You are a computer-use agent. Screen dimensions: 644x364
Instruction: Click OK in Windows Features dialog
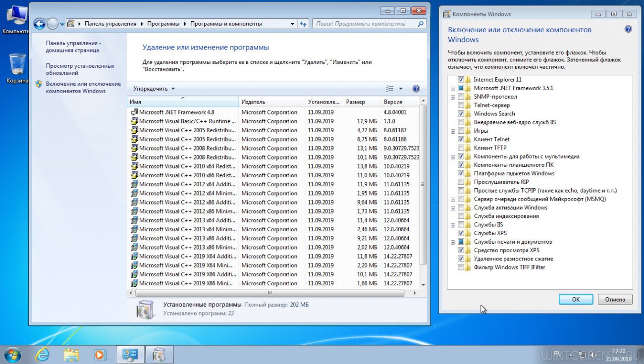576,299
